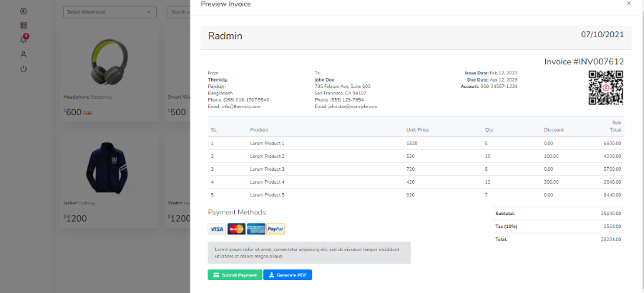The image size is (644, 293).
Task: Click the Jacket product image
Action: 107,168
